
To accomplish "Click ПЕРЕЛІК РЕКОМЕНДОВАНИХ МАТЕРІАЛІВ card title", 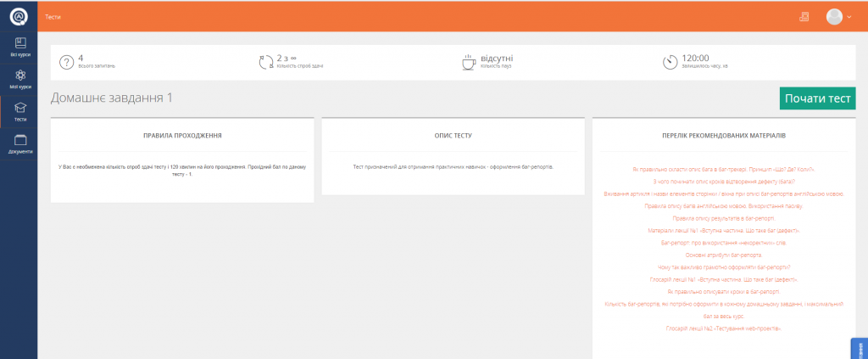I will click(724, 135).
